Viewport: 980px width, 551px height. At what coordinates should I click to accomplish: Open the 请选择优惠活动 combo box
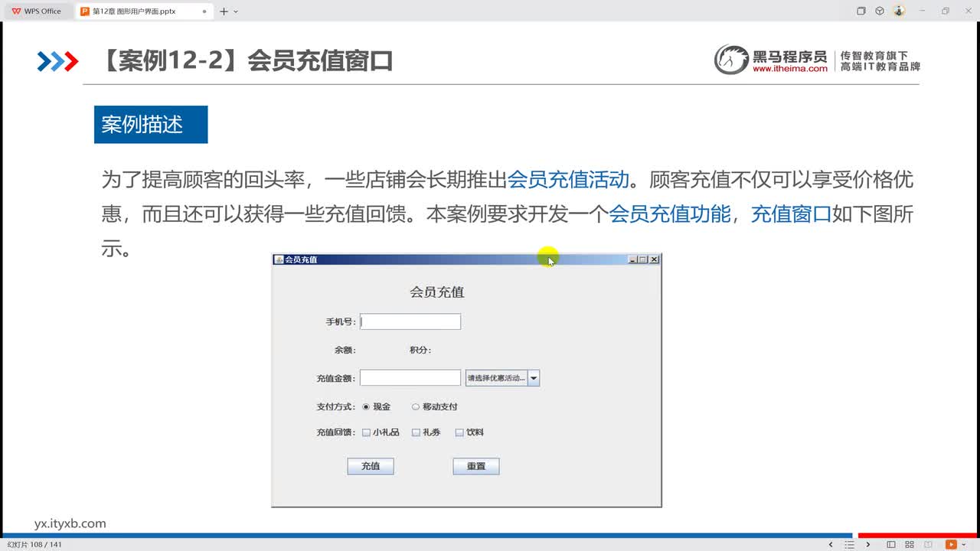coord(502,378)
